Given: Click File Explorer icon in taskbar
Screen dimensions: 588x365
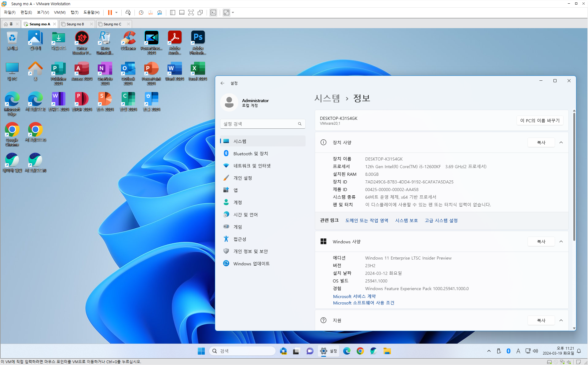Looking at the screenshot, I should pos(387,351).
